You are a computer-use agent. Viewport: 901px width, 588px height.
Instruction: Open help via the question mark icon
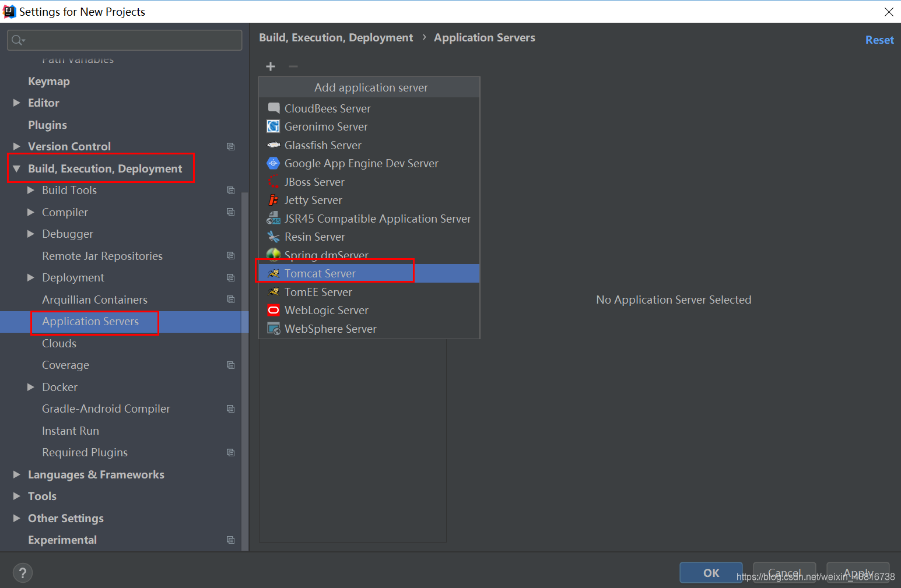pyautogui.click(x=22, y=573)
